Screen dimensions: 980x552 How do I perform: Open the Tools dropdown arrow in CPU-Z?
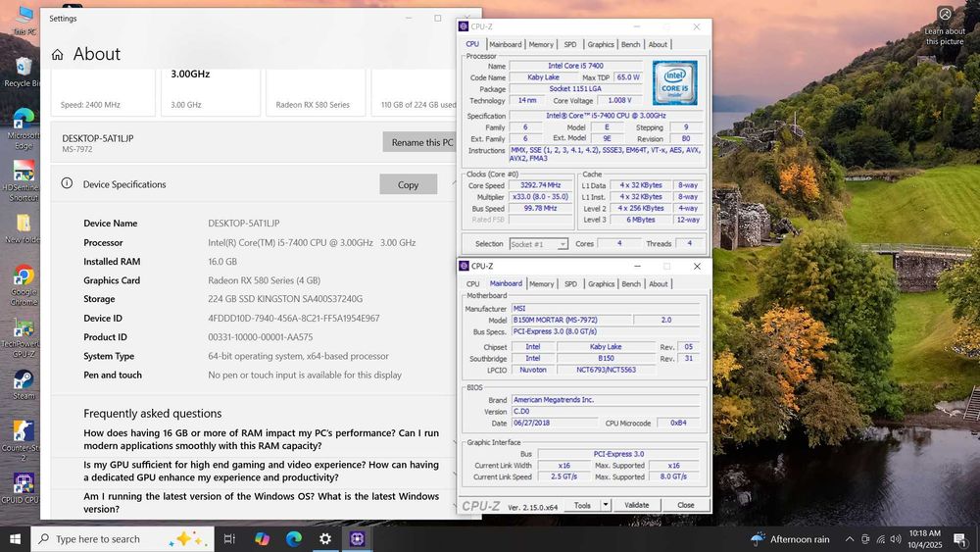(x=605, y=505)
